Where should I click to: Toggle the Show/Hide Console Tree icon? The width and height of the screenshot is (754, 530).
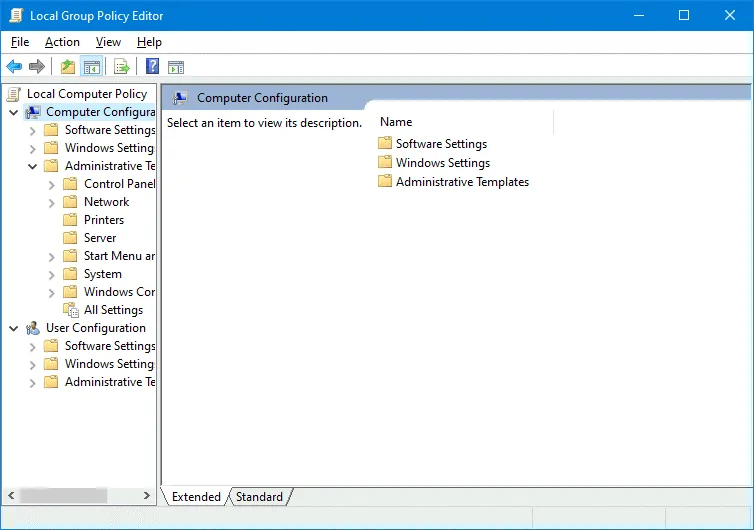tap(91, 67)
